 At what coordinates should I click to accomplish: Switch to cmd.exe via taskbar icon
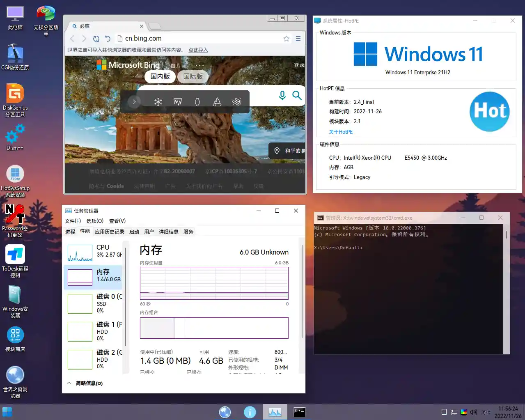coord(299,411)
